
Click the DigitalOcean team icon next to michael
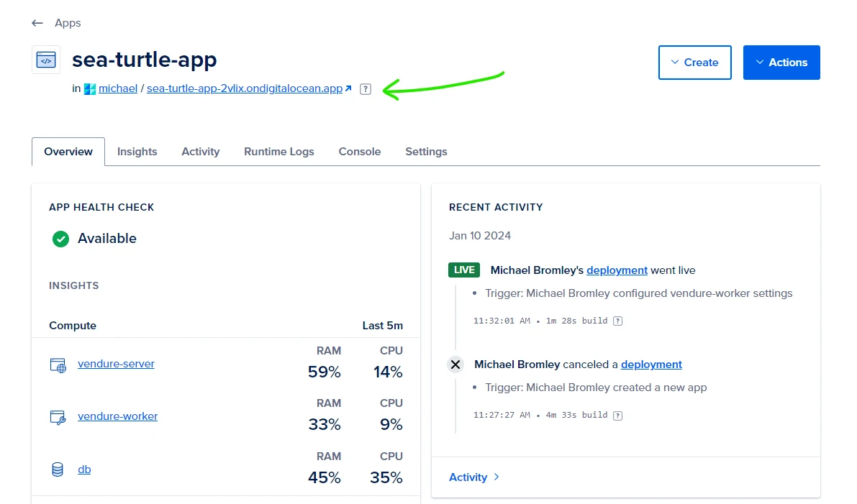(89, 88)
